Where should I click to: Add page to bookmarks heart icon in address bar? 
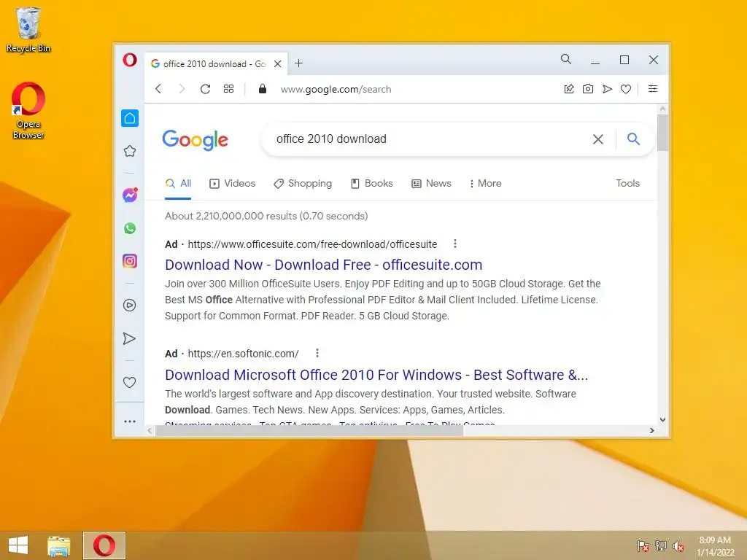[x=626, y=89]
